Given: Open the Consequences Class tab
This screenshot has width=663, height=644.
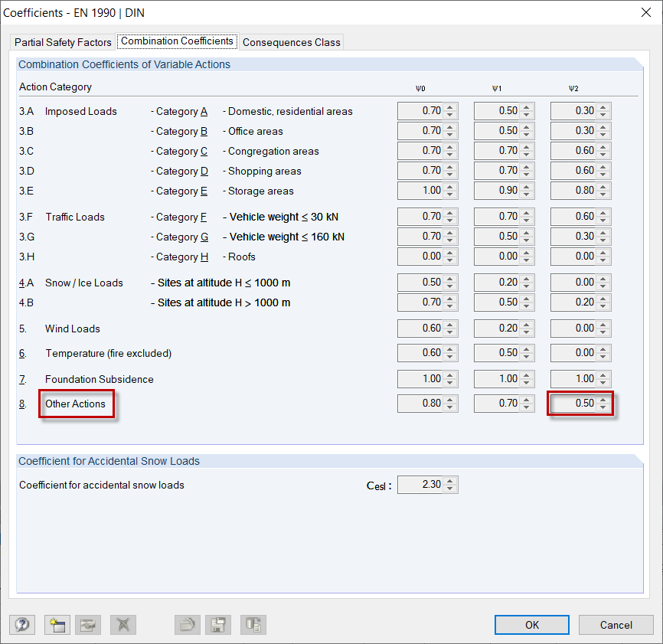Looking at the screenshot, I should pyautogui.click(x=292, y=42).
